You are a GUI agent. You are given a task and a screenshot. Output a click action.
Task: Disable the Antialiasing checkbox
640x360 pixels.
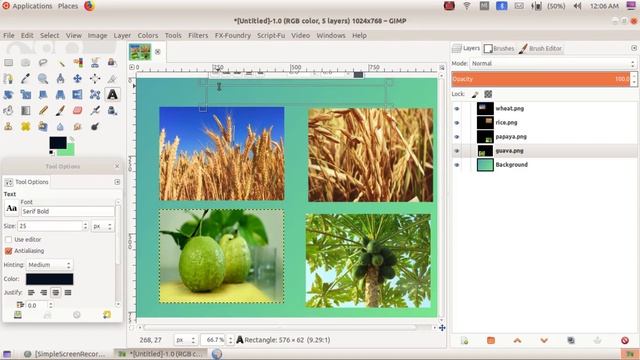pos(8,251)
